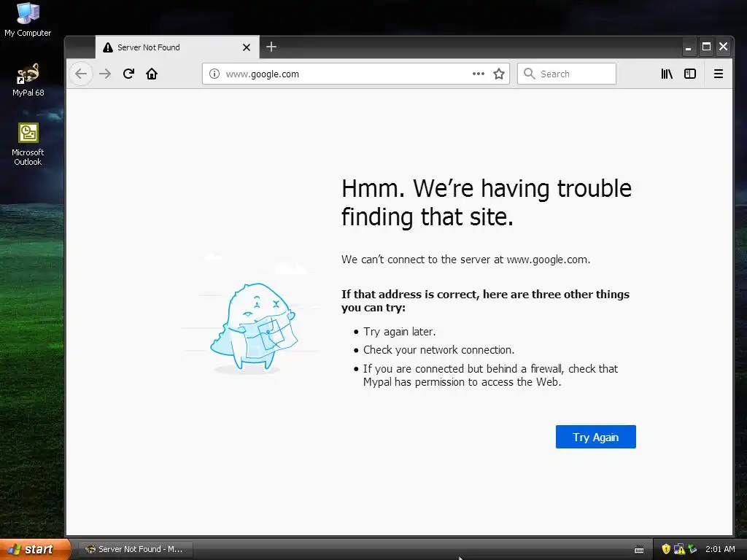Click the magnifier icon in the search box

[529, 74]
